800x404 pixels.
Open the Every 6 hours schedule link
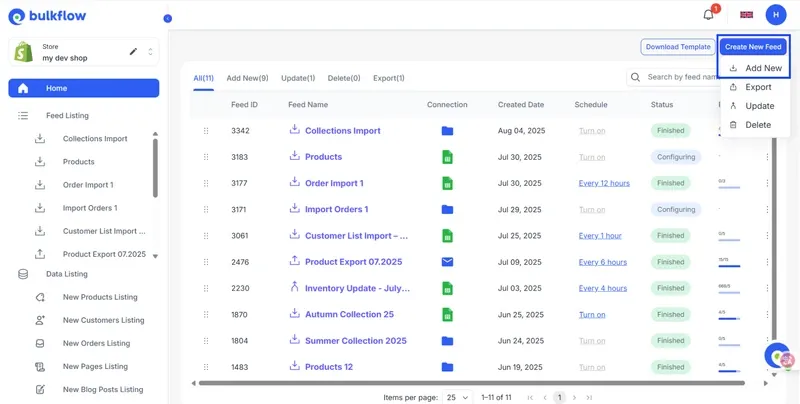click(603, 262)
